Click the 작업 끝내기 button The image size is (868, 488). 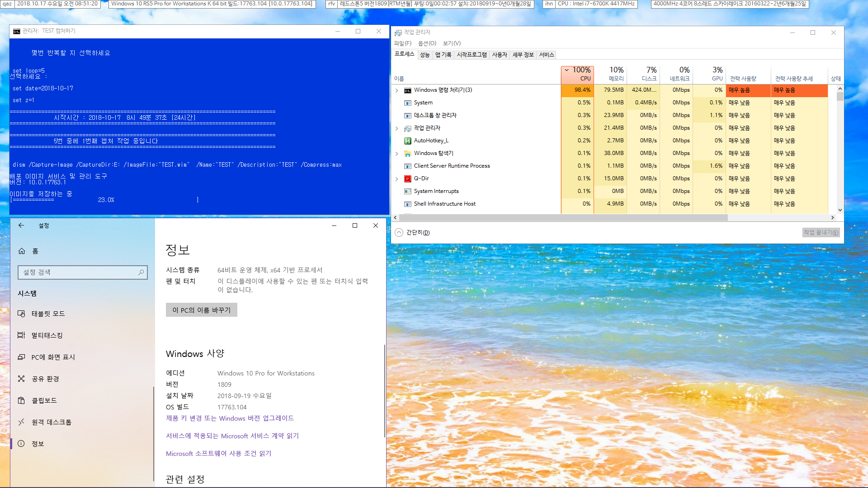821,233
